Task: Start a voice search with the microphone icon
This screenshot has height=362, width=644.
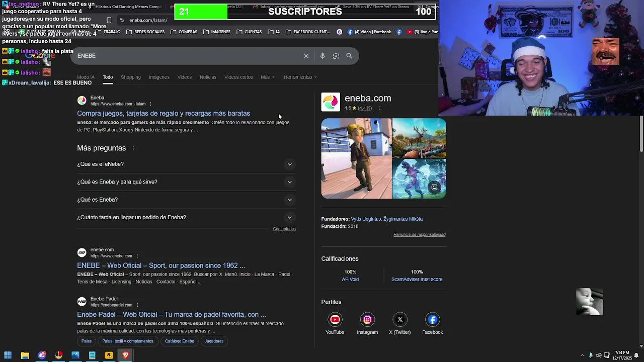Action: tap(323, 56)
